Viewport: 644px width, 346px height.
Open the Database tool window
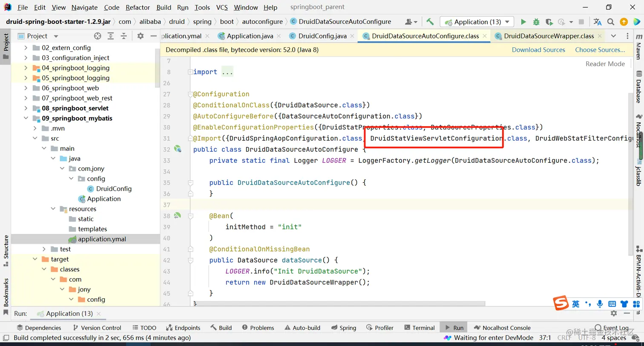[638, 87]
